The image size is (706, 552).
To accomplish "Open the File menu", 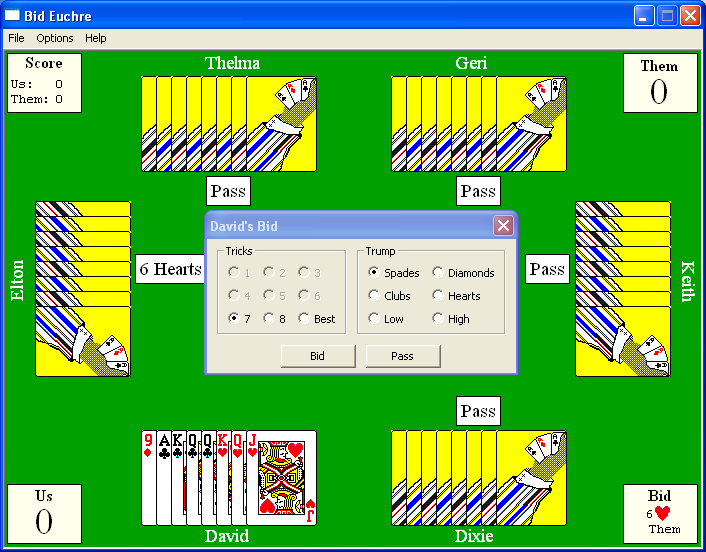I will click(x=16, y=38).
